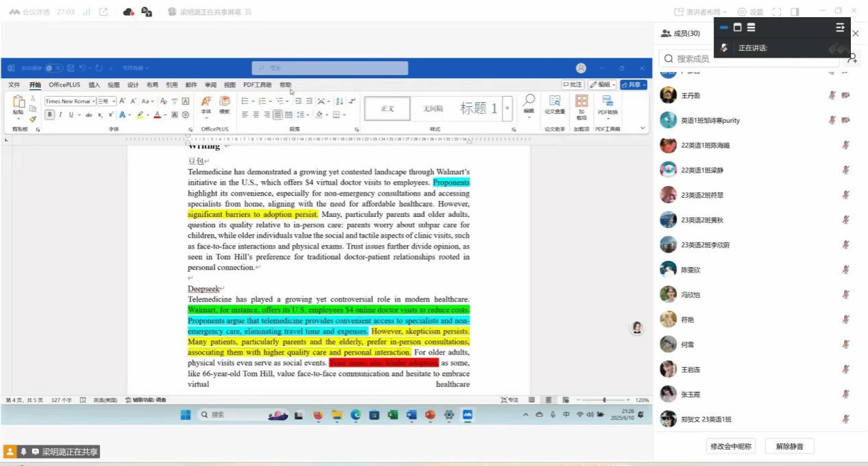Click the sort (A-Z) icon

339,101
